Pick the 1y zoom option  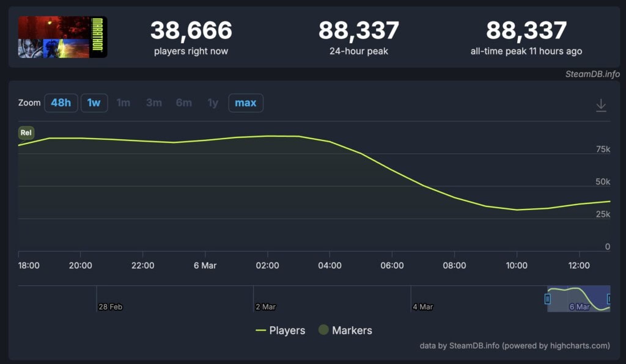pyautogui.click(x=212, y=103)
